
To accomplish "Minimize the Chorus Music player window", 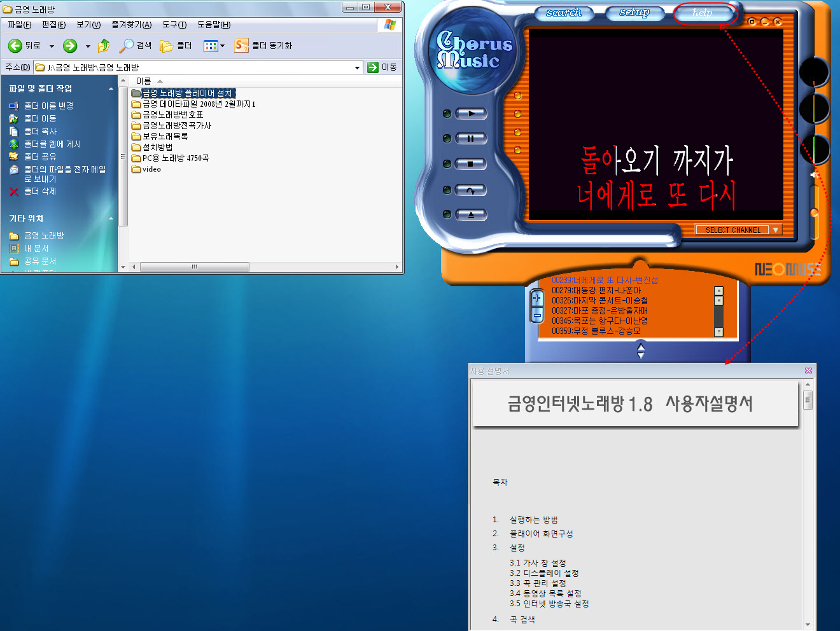I will (765, 22).
